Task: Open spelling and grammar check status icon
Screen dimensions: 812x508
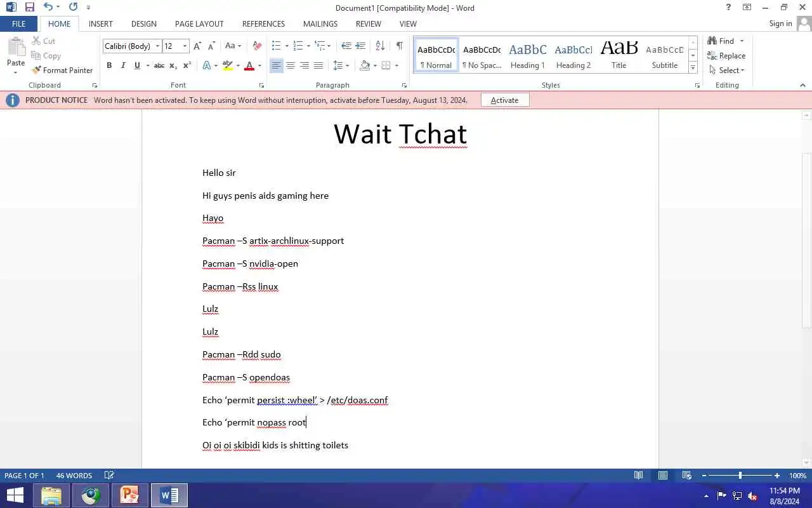Action: [109, 476]
